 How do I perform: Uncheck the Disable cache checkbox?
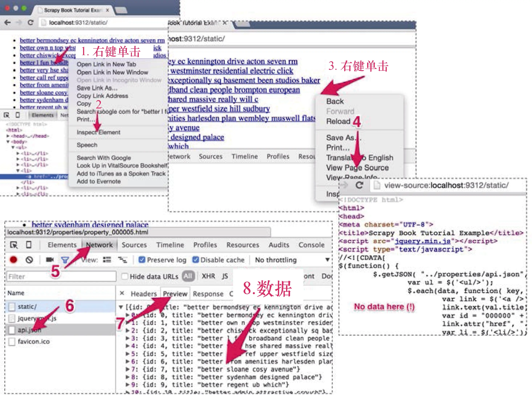pos(196,260)
